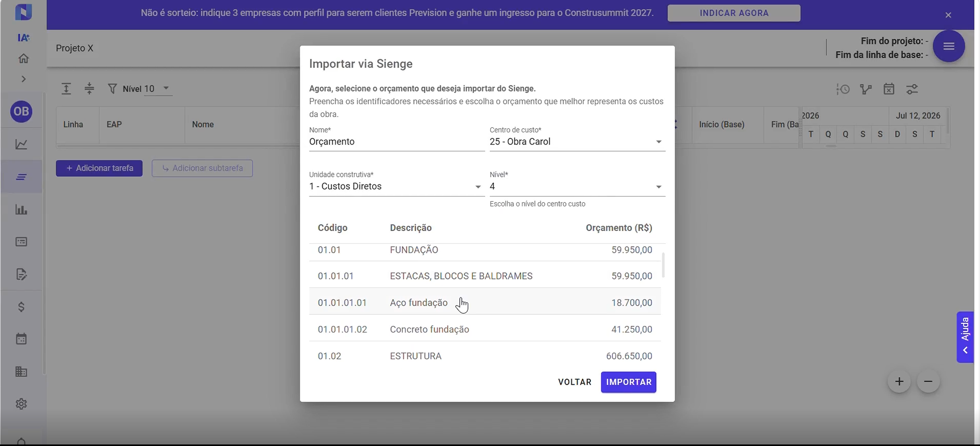The height and width of the screenshot is (446, 980).
Task: Click the budget table scrollbar in dialog
Action: click(x=663, y=265)
